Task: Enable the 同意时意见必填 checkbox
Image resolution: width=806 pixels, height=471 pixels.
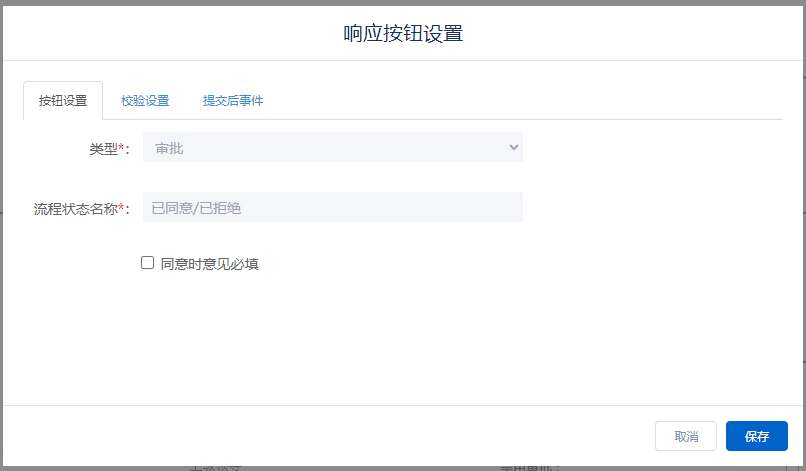Action: pyautogui.click(x=147, y=263)
